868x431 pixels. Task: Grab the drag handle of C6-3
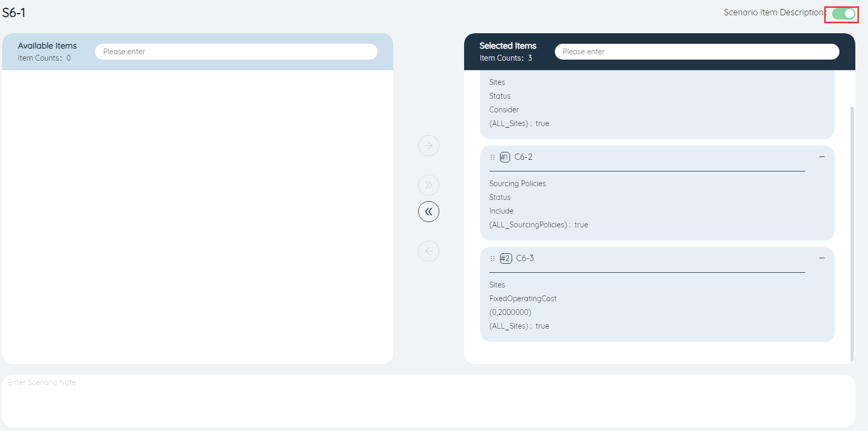tap(493, 258)
